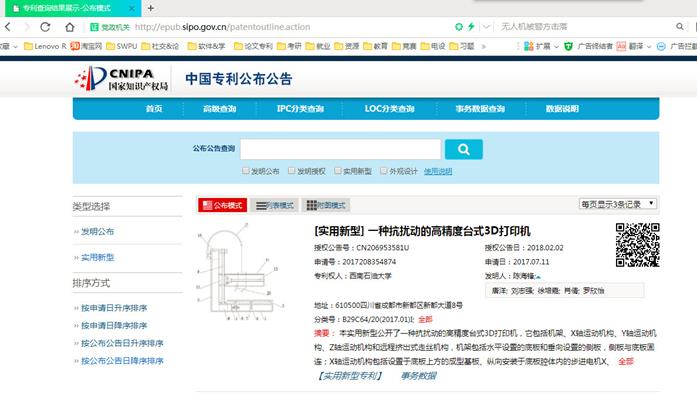Viewport: 697px width, 396px height.
Task: Open a new tab with the plus icon
Action: pyautogui.click(x=151, y=8)
